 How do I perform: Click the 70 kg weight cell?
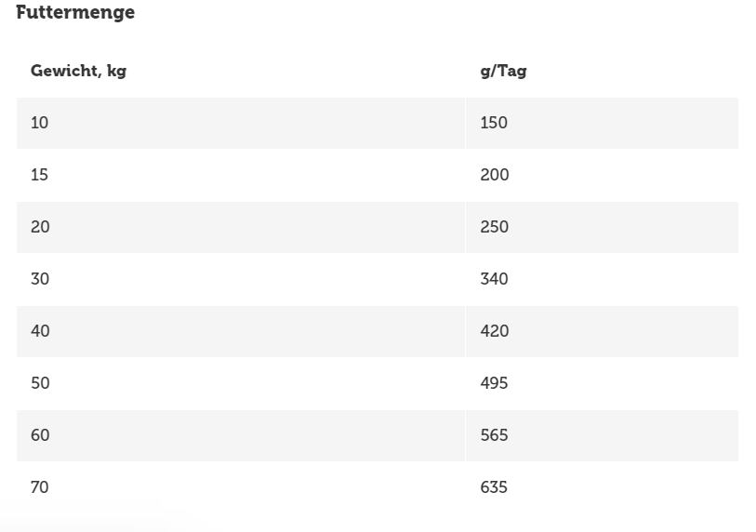coord(40,487)
